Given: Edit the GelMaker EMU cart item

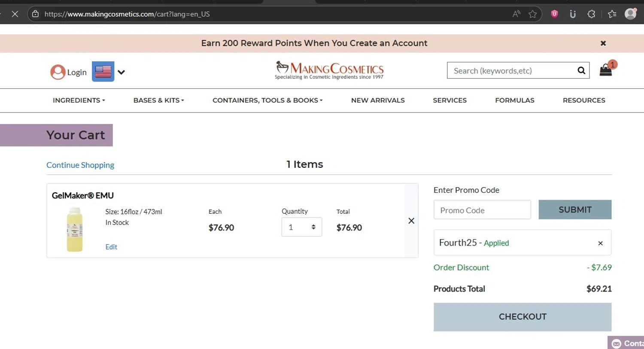Looking at the screenshot, I should [x=111, y=247].
